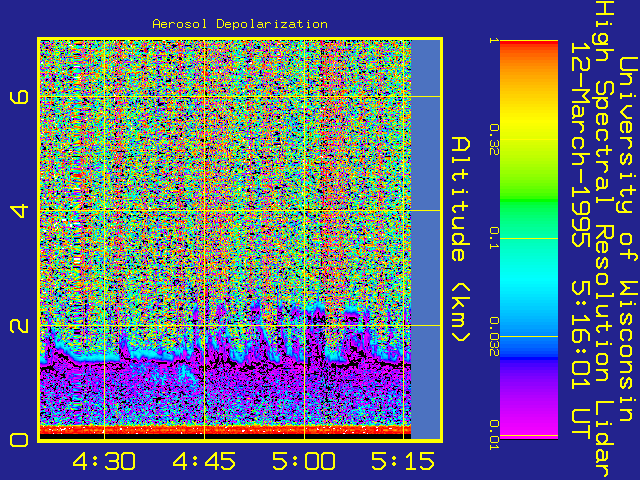Click the altitude label 2
640x480 pixels.
(20, 325)
